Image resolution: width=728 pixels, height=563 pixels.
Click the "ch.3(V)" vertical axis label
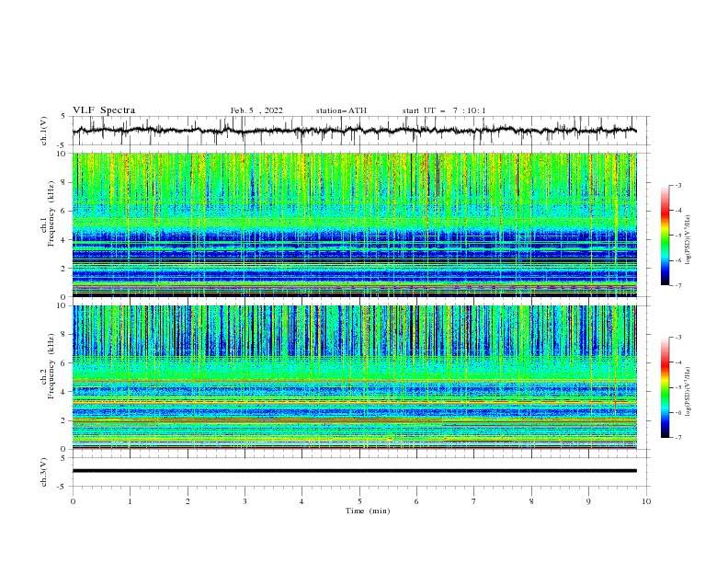tap(44, 472)
